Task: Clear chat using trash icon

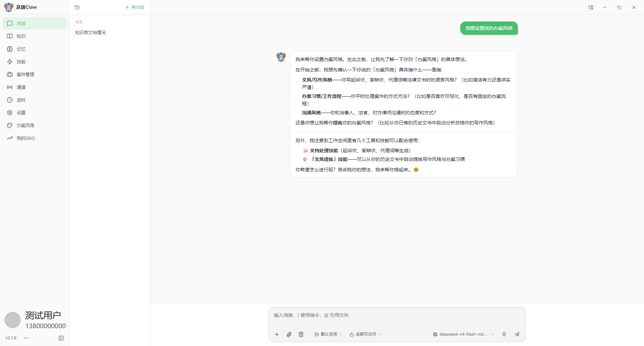Action: point(301,334)
